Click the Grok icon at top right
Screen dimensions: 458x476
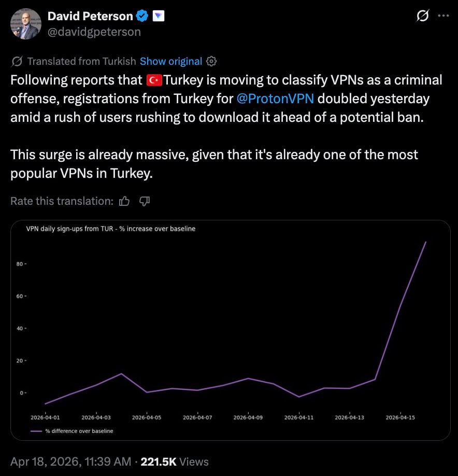pyautogui.click(x=423, y=16)
